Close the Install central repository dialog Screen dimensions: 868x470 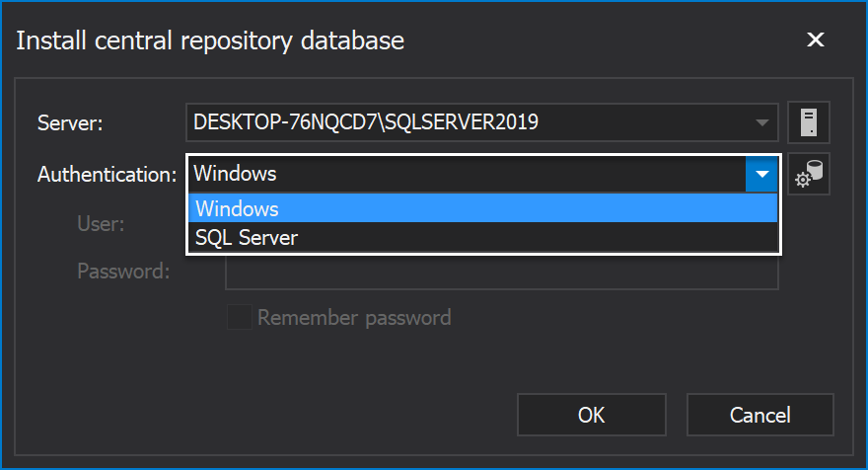tap(816, 39)
